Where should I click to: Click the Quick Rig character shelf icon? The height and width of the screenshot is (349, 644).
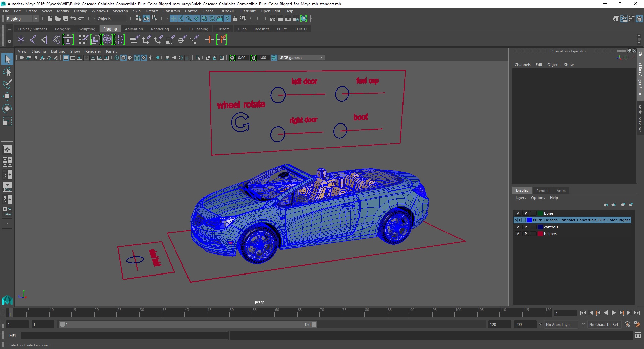(x=68, y=40)
